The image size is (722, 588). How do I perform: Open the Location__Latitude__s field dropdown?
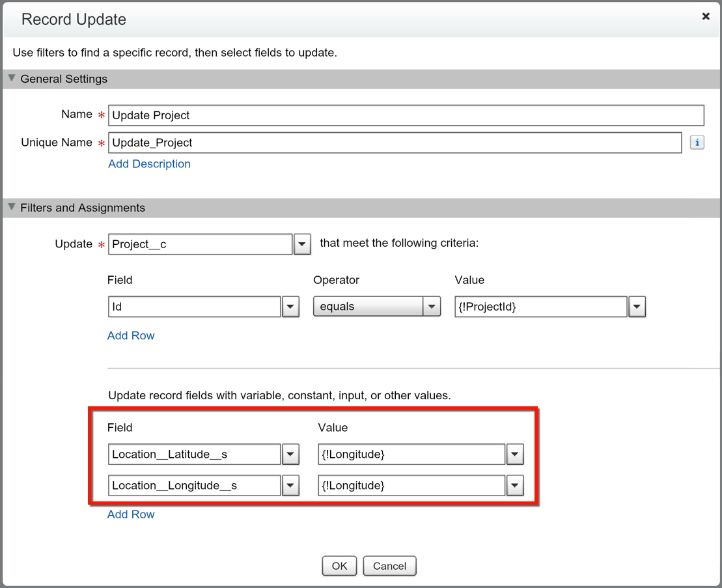290,455
